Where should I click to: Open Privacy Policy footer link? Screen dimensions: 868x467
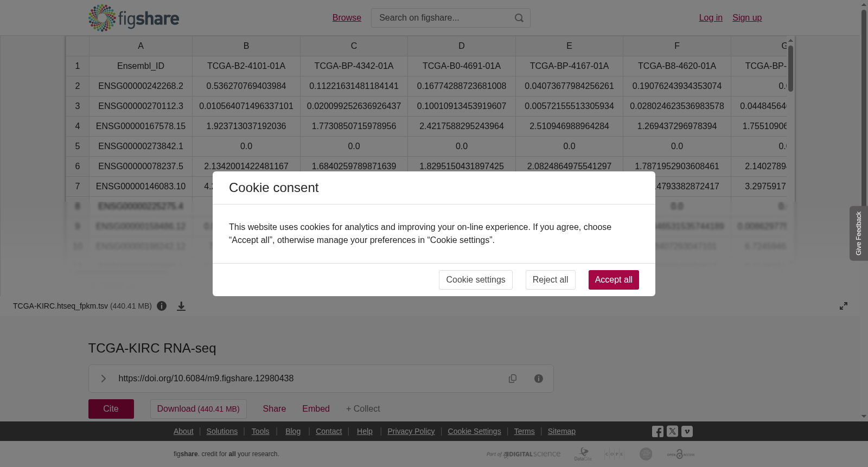[x=411, y=431]
